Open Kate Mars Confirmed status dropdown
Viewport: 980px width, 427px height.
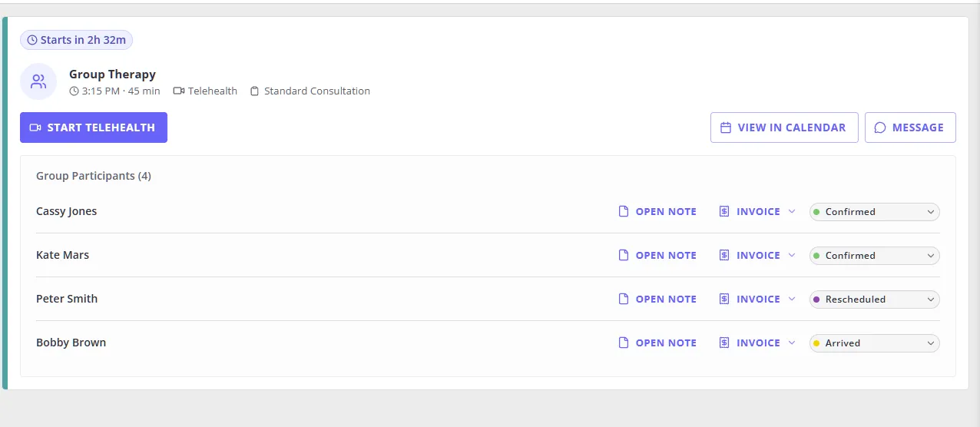(875, 256)
